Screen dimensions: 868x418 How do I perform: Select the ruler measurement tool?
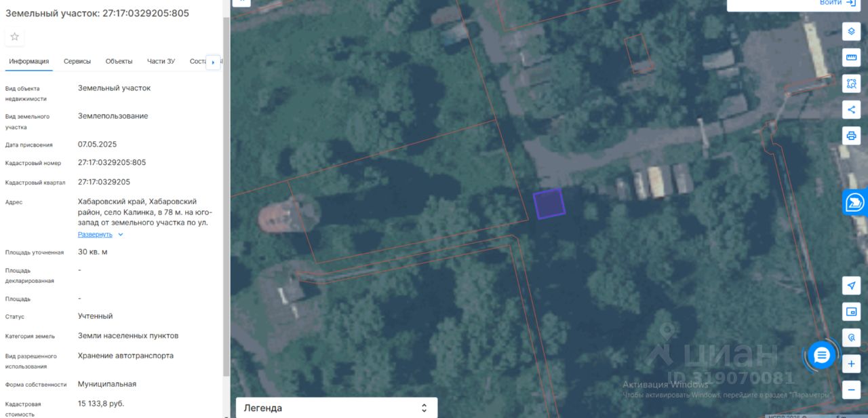tap(852, 57)
